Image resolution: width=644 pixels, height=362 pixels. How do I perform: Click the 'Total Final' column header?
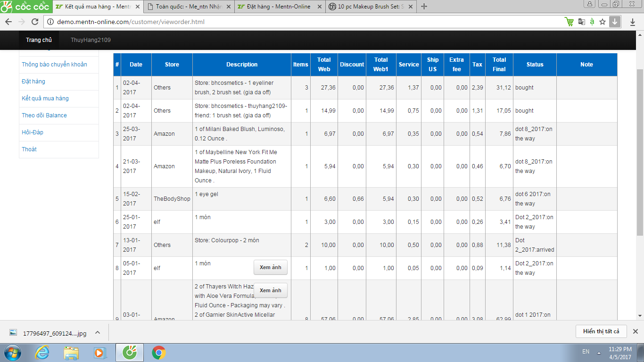coord(499,65)
